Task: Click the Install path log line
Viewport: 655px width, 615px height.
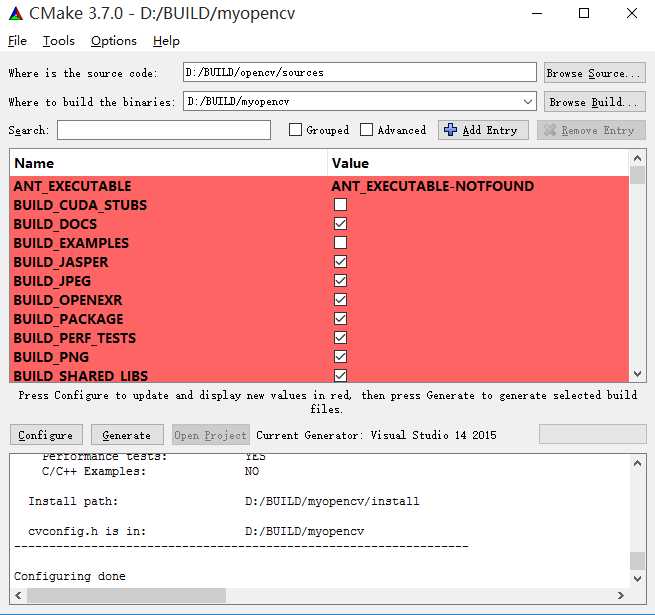Action: [223, 501]
